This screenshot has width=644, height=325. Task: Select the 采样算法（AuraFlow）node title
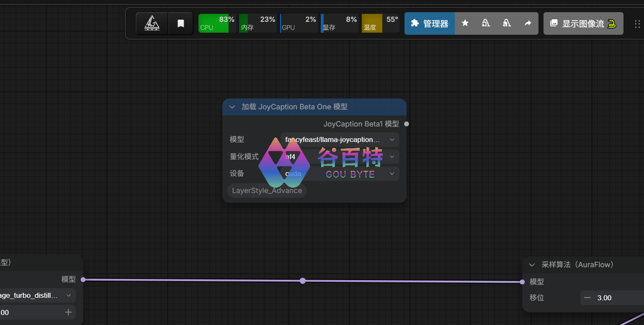pyautogui.click(x=578, y=265)
